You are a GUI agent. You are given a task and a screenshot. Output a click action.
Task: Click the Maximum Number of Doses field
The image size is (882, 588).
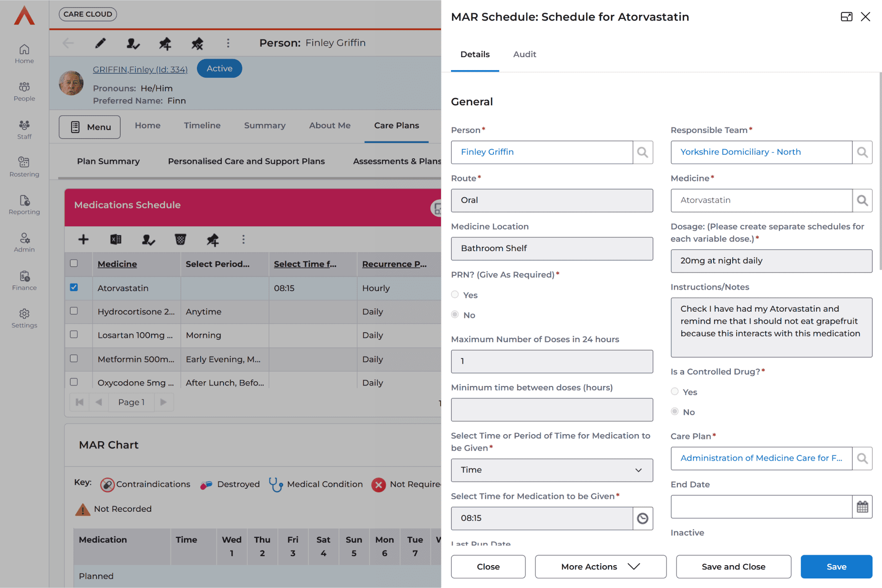pyautogui.click(x=552, y=362)
